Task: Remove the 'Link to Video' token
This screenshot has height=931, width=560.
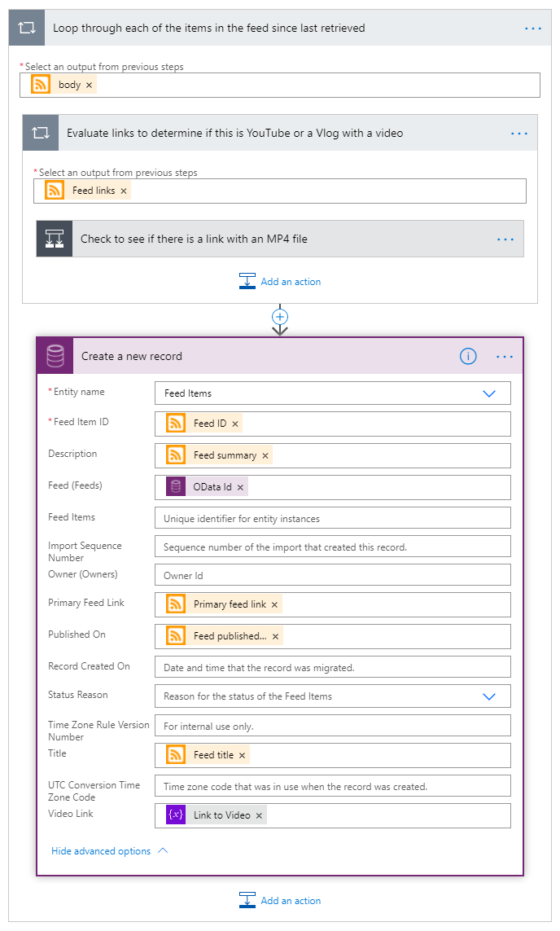Action: tap(259, 816)
